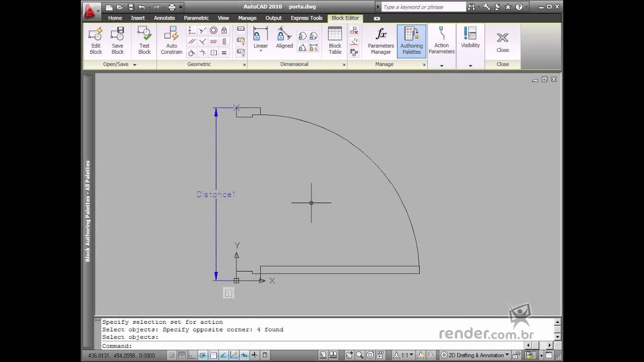Click the Open file quick access icon
This screenshot has width=644, height=362.
tap(120, 7)
